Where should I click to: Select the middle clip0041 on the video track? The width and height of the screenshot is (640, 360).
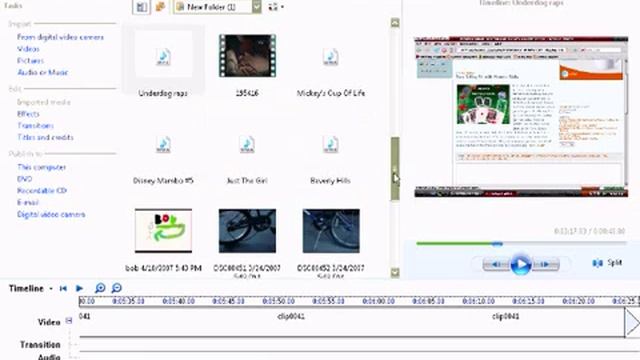pyautogui.click(x=291, y=316)
